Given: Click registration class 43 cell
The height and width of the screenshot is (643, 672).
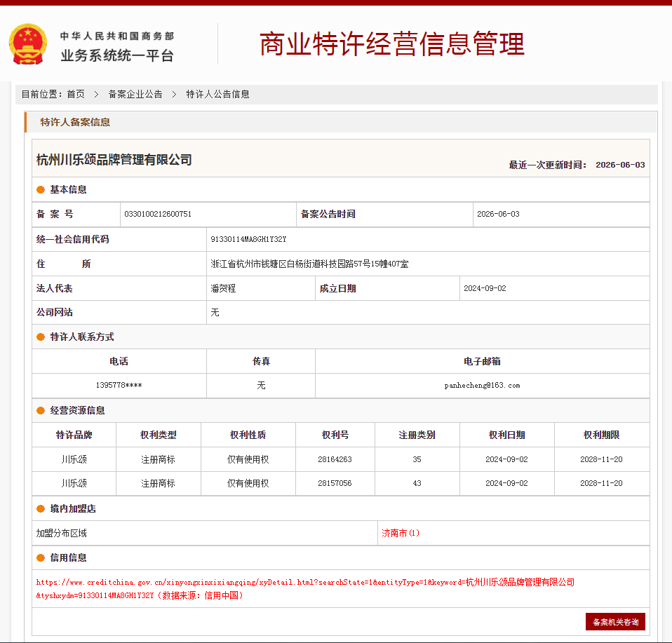Looking at the screenshot, I should point(417,484).
